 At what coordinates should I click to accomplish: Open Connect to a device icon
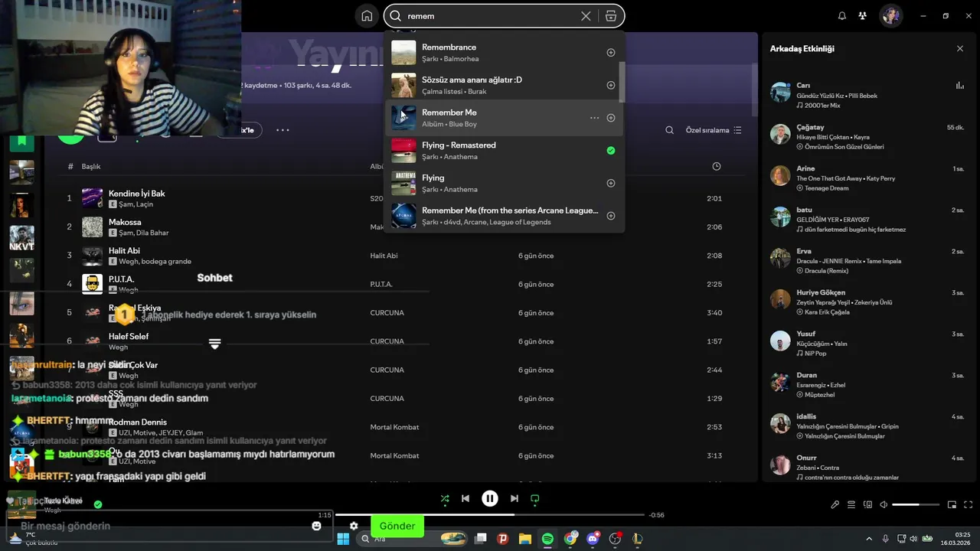point(867,504)
